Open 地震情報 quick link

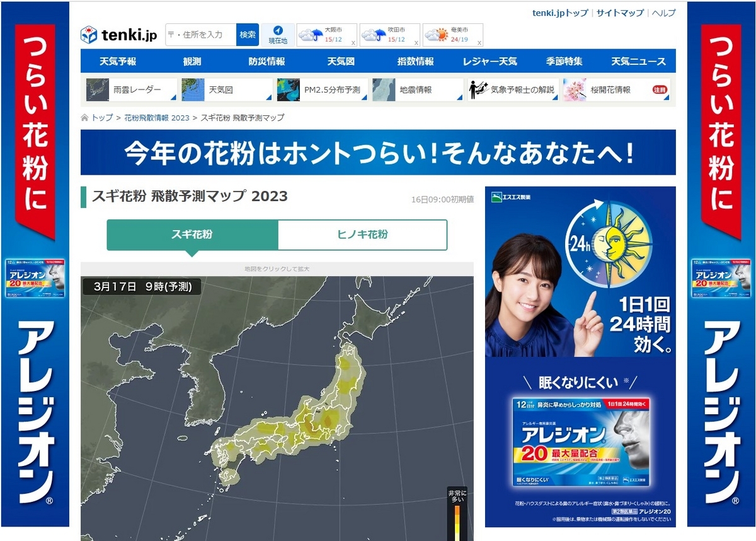(x=418, y=90)
